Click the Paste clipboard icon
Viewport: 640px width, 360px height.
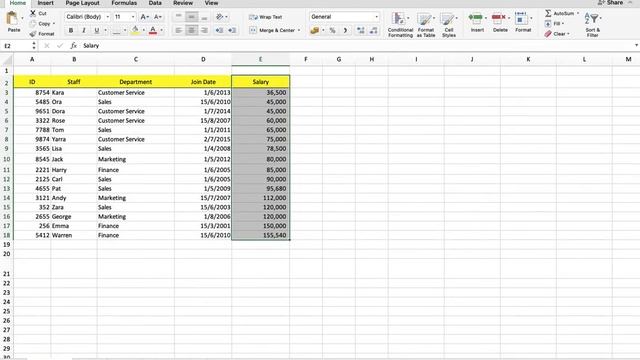click(12, 19)
